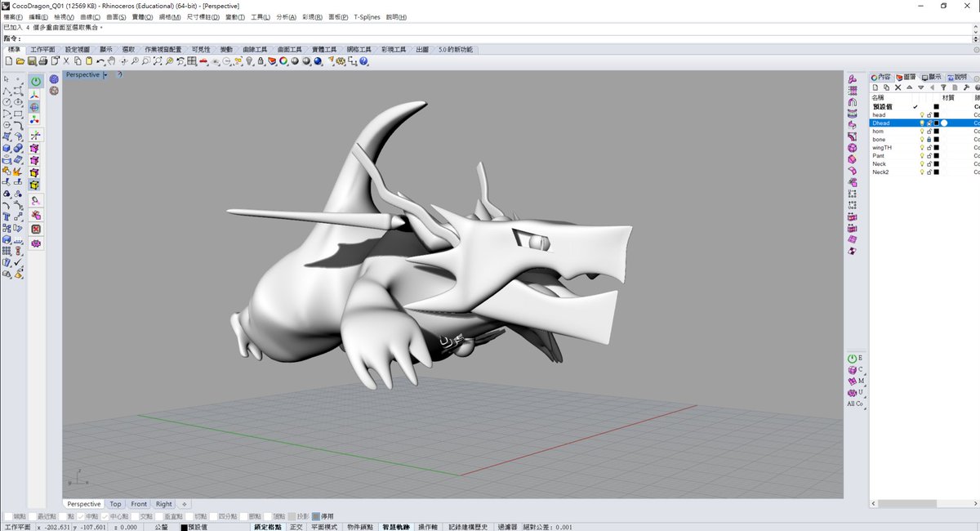Image resolution: width=980 pixels, height=531 pixels.
Task: Toggle 正交 ortho mode in status bar
Action: [295, 527]
